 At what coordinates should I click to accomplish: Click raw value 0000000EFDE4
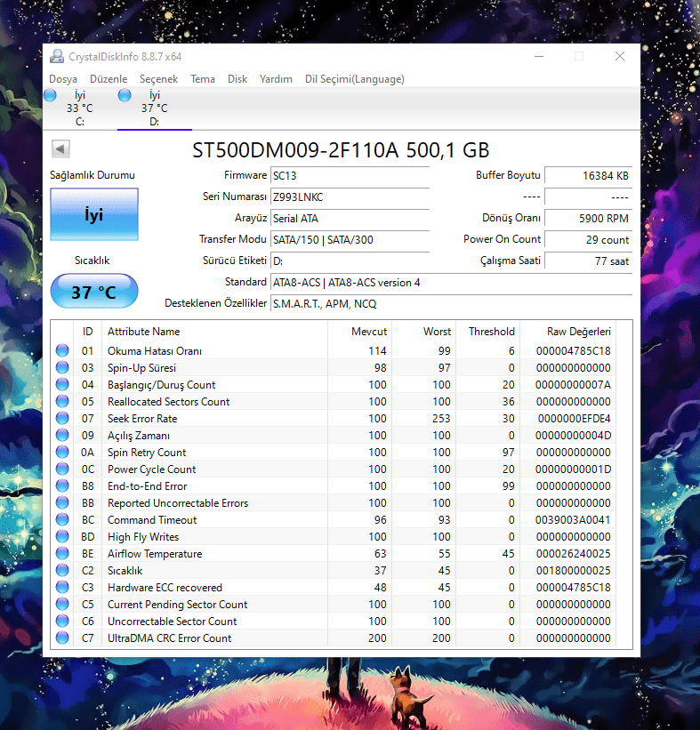coord(575,419)
